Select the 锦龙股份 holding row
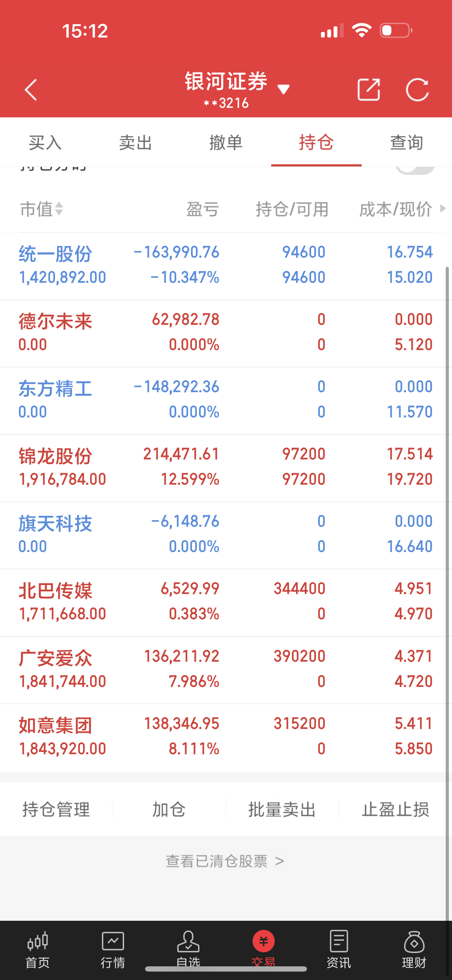The height and width of the screenshot is (980, 452). point(226,468)
